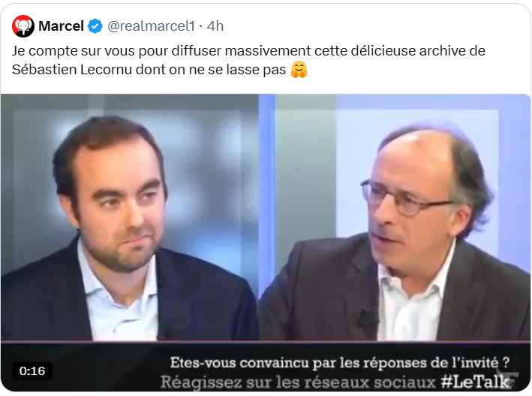Click the blue verified checkmark badge

95,26
